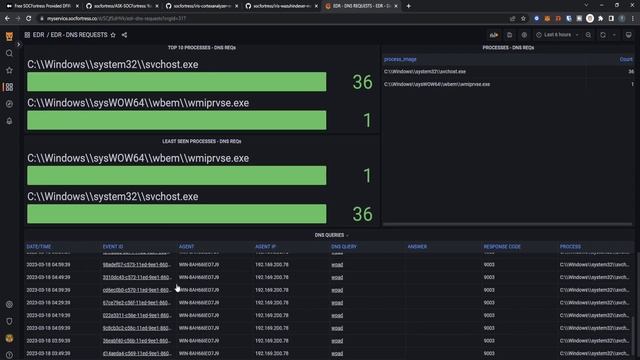Open the Last 6 hours time picker
Viewport: 640px width, 360px height.
(557, 35)
